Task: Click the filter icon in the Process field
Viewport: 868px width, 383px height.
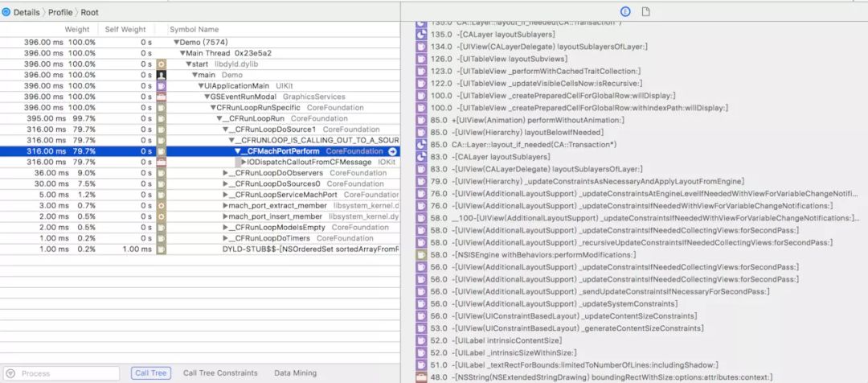Action: (x=10, y=373)
